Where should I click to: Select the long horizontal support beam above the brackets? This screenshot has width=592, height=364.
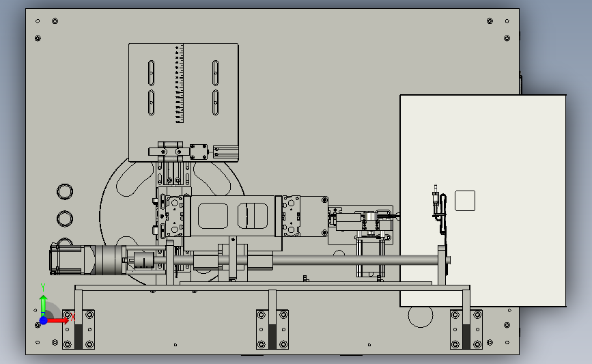[272, 288]
